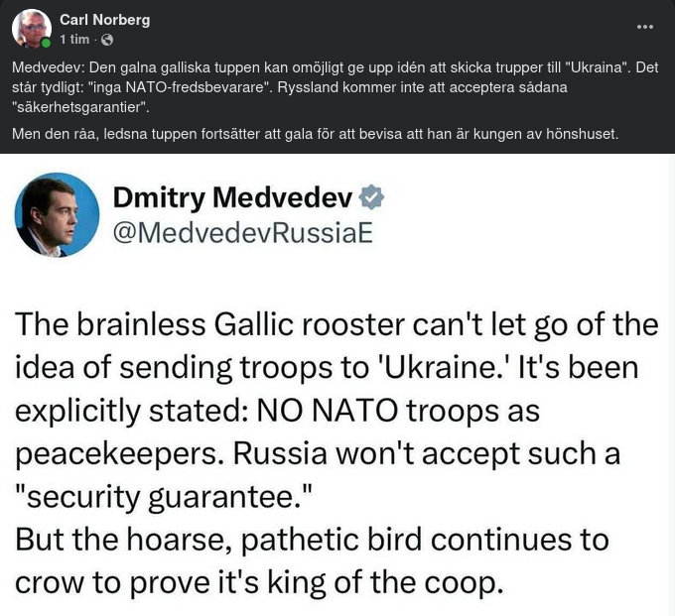Click Dmitry Medvedev's round avatar photo
This screenshot has width=675, height=616.
click(x=57, y=215)
